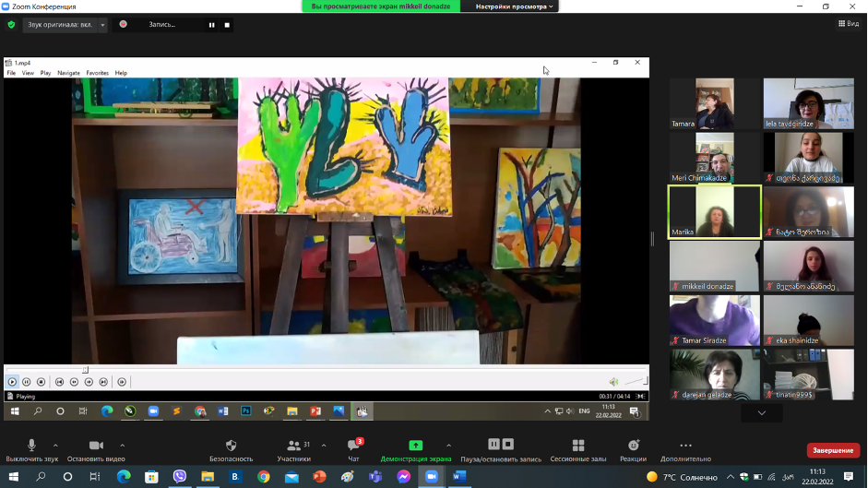Open Navigate menu in media player
This screenshot has height=488, width=868.
[x=68, y=73]
